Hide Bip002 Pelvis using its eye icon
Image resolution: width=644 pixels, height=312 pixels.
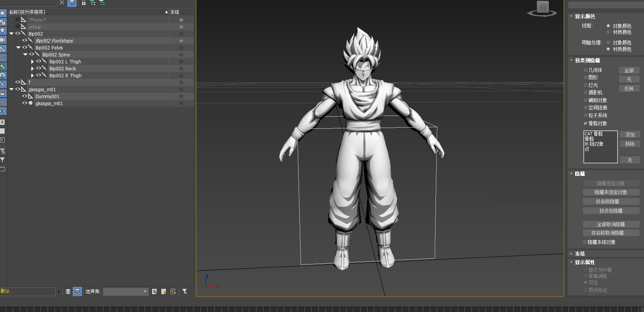click(25, 48)
